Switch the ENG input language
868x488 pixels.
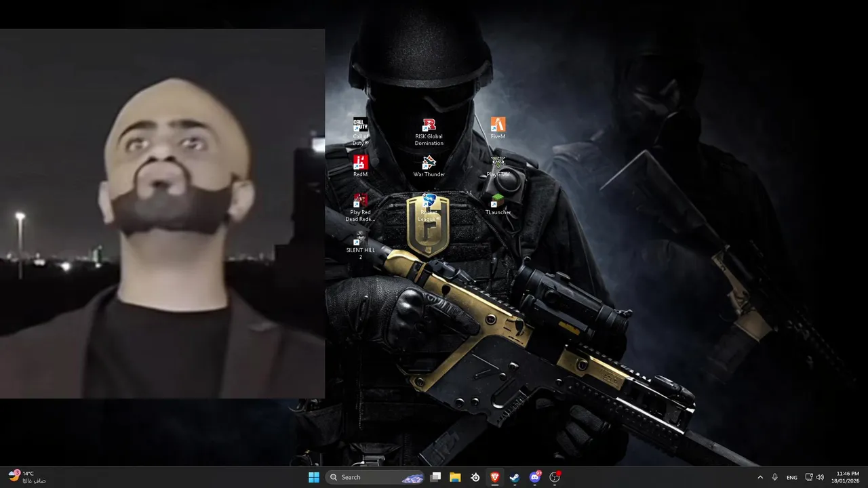[791, 477]
